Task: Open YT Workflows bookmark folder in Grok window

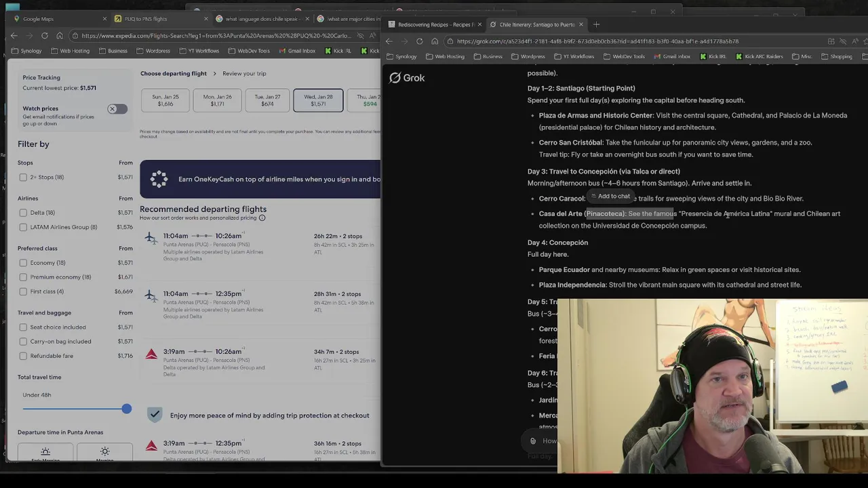Action: pyautogui.click(x=574, y=56)
